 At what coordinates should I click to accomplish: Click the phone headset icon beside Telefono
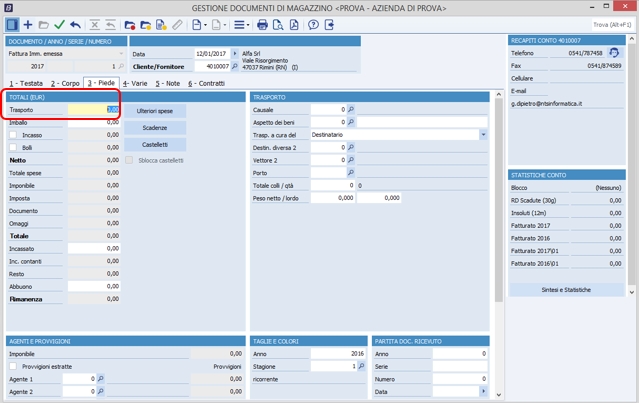coord(614,53)
